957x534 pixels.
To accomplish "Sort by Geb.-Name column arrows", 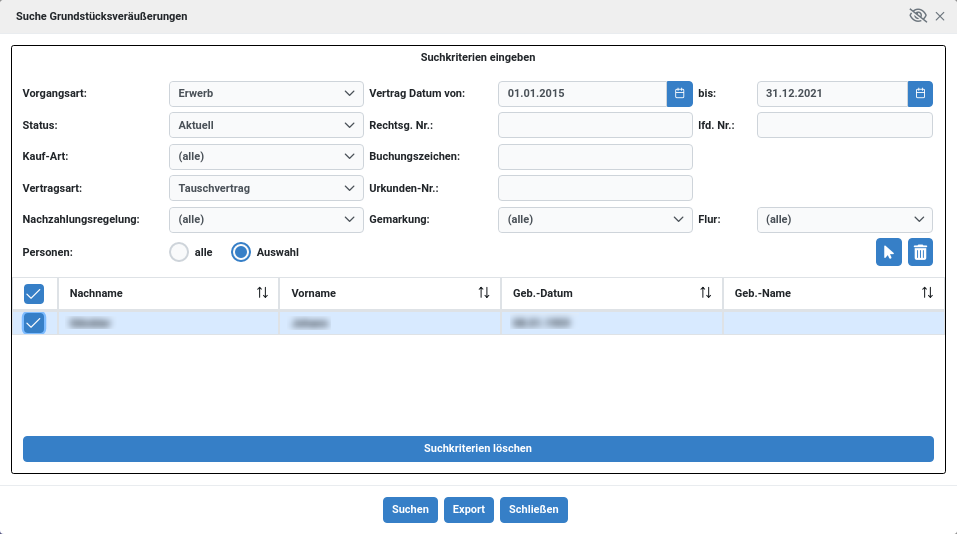I will coord(927,293).
